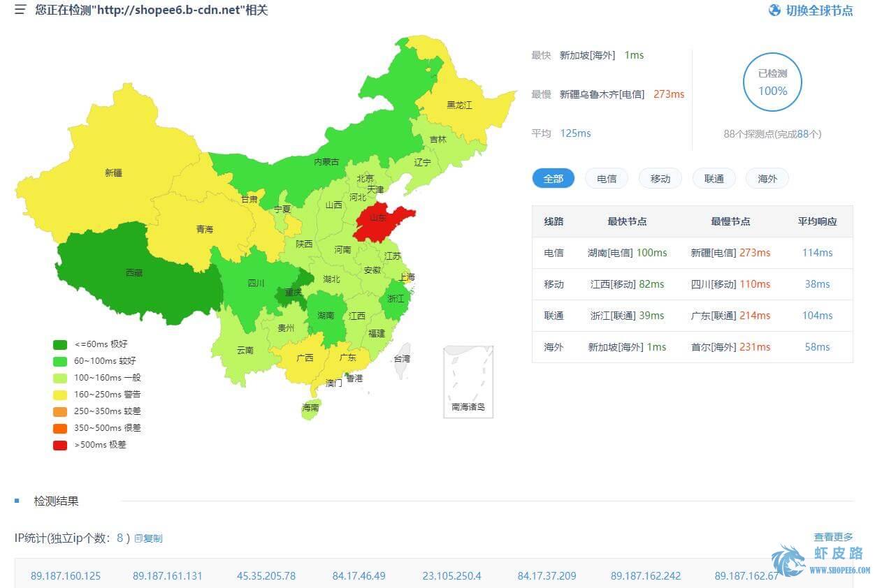Click IP address 23.105.250.4

[x=451, y=576]
